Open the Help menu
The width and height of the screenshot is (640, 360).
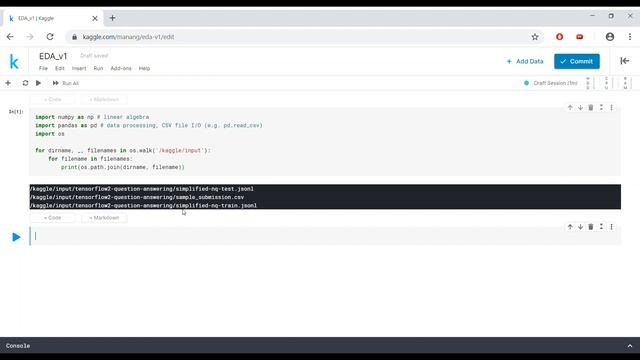click(x=144, y=68)
